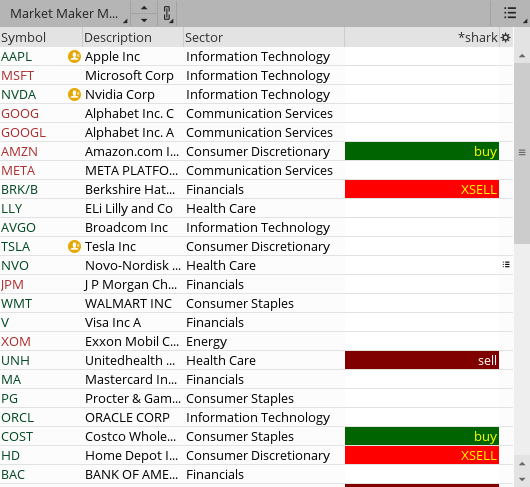Click the sell signal cell for UNH
530x487 pixels.
[422, 360]
